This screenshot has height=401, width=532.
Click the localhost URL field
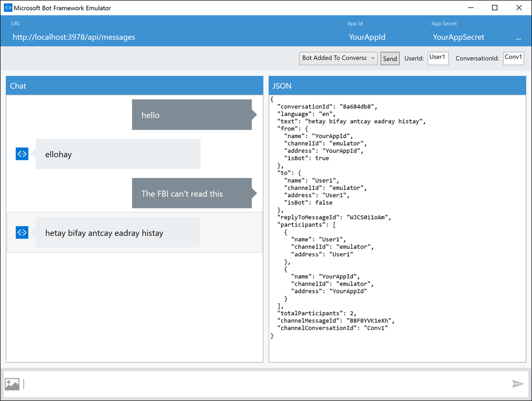click(x=74, y=38)
